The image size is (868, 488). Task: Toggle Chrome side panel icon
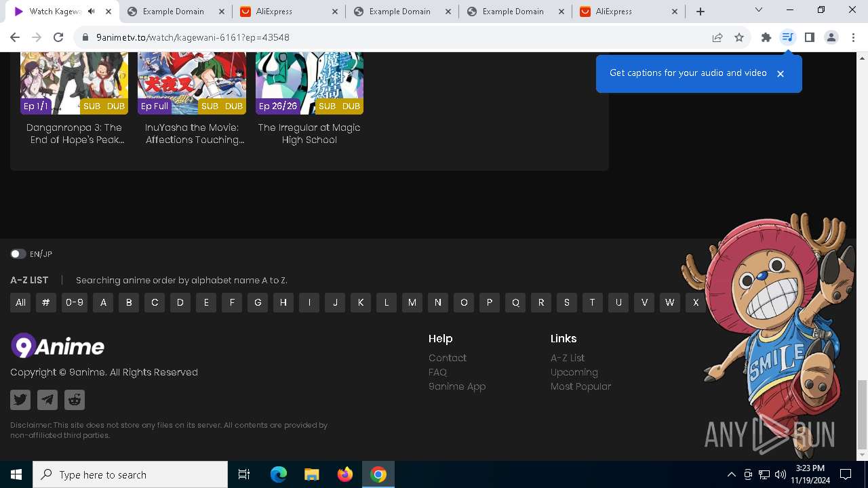point(809,37)
